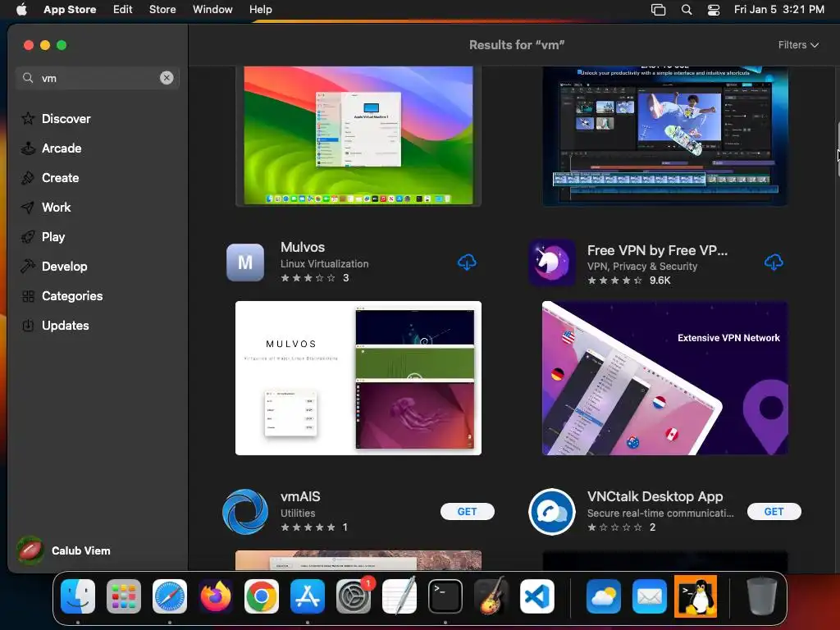Open System Settings from the Dock

click(x=354, y=596)
